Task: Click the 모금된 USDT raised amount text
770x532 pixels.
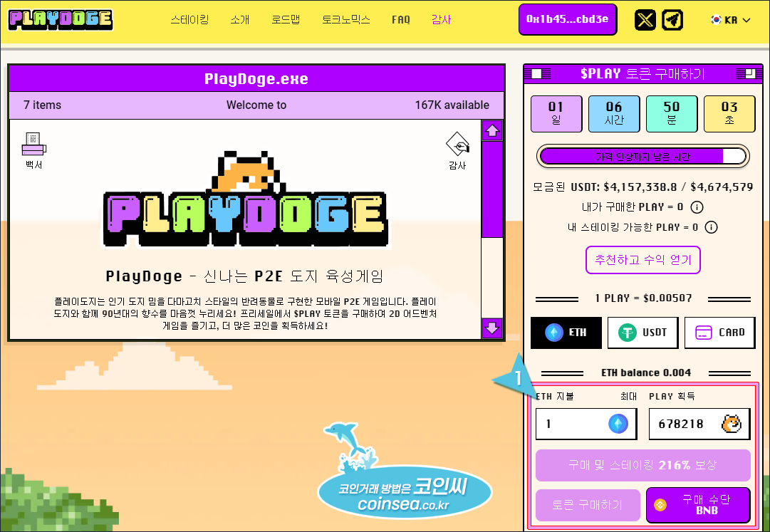Action: coord(642,187)
